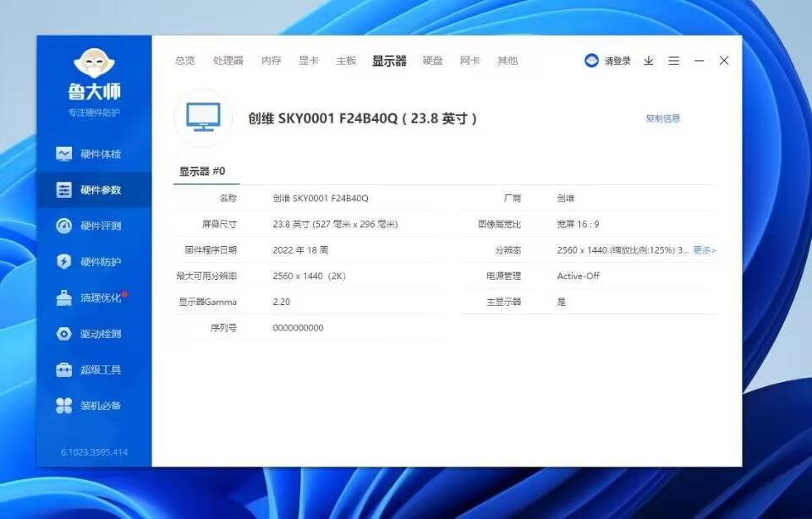
Task: Click power management value Active-Off
Action: click(578, 276)
